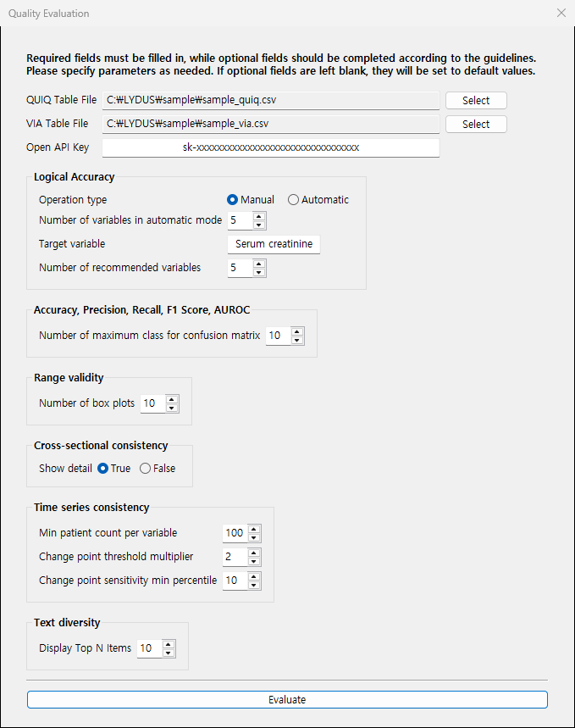Increase change point sensitivity min percentile
This screenshot has width=575, height=728.
click(254, 575)
